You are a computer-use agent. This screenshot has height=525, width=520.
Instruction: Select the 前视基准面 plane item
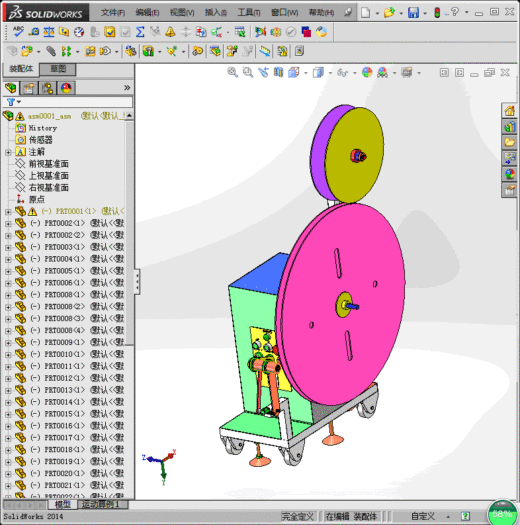tap(49, 164)
